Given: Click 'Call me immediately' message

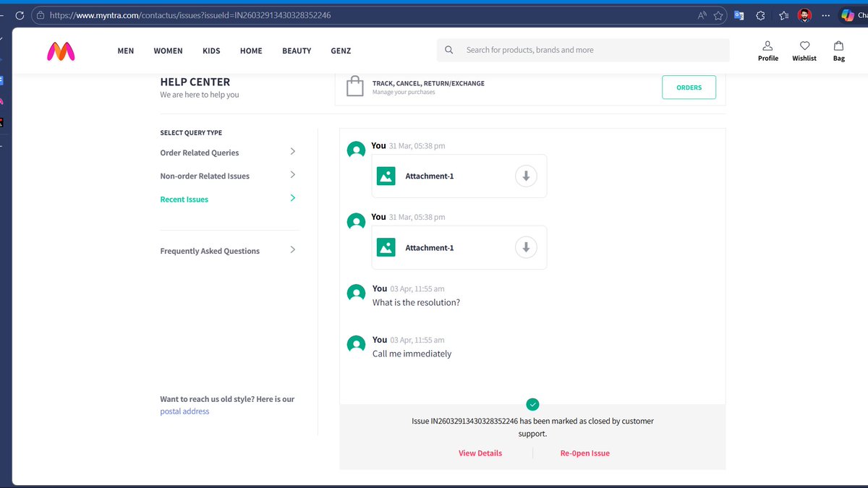Looking at the screenshot, I should (x=412, y=354).
